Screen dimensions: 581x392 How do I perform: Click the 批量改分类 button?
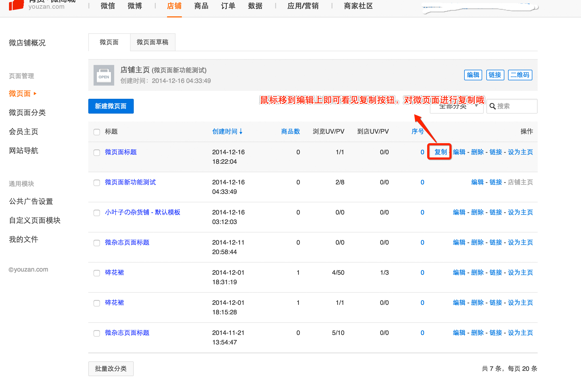click(x=111, y=369)
